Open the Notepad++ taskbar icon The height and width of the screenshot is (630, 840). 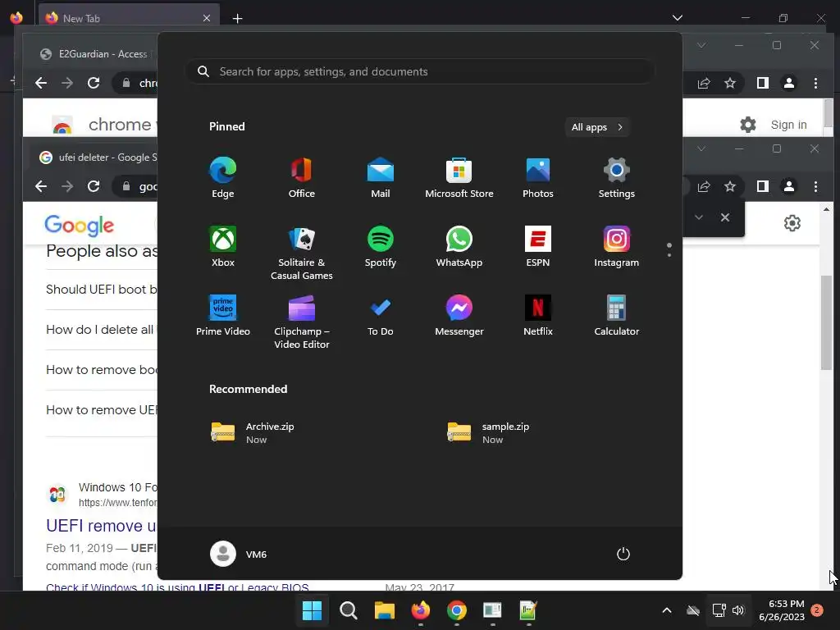tap(528, 610)
